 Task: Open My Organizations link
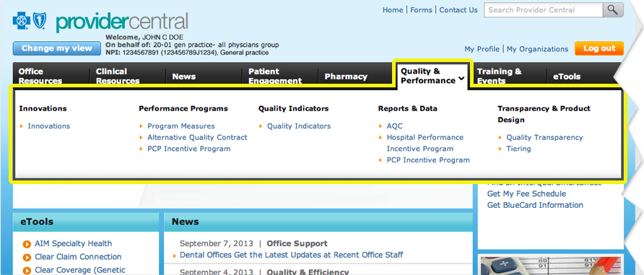537,49
